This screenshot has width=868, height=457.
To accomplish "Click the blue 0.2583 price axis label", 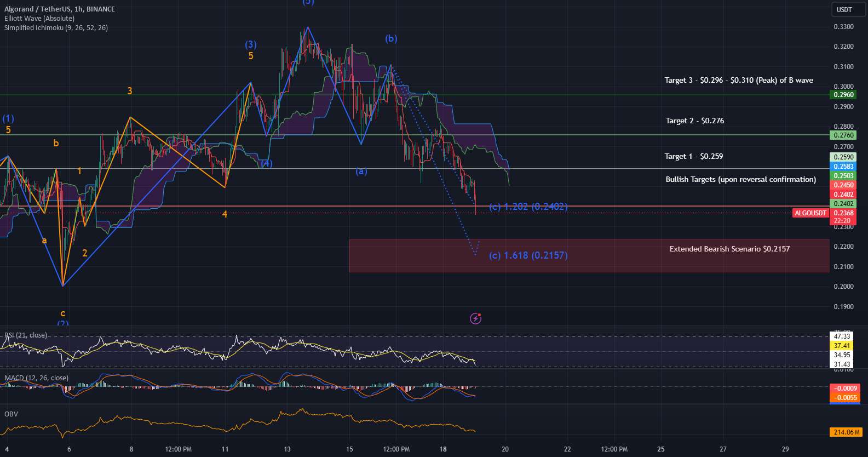I will [844, 167].
